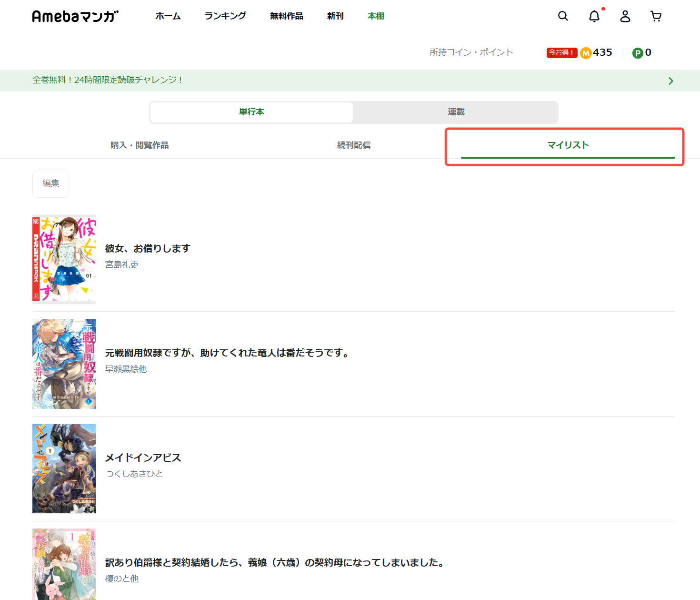Go to ホーム in the top navigation
The height and width of the screenshot is (600, 700).
(168, 16)
